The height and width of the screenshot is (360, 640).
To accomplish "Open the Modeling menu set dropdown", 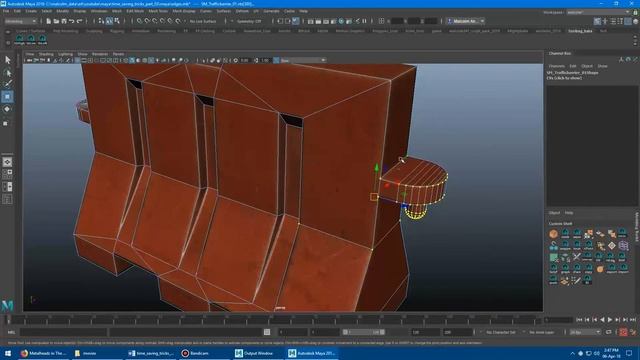I will pyautogui.click(x=20, y=21).
